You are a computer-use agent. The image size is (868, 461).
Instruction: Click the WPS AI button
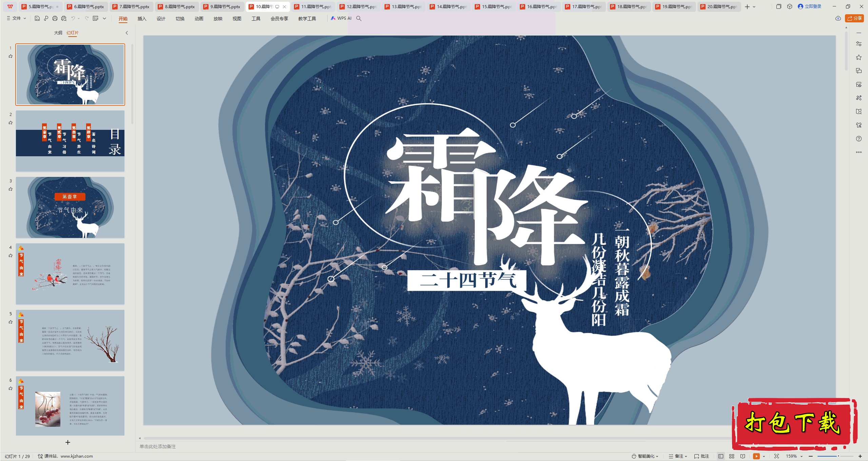coord(341,18)
